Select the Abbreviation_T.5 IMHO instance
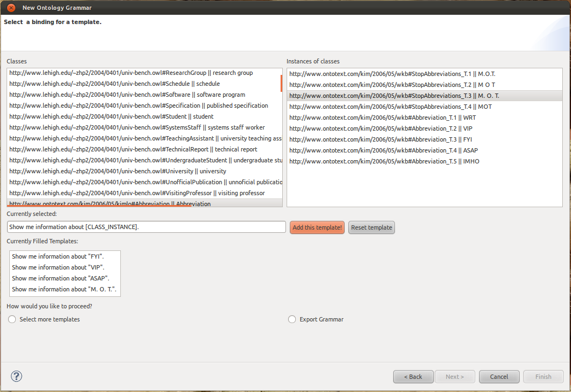The image size is (571, 392). tap(384, 161)
